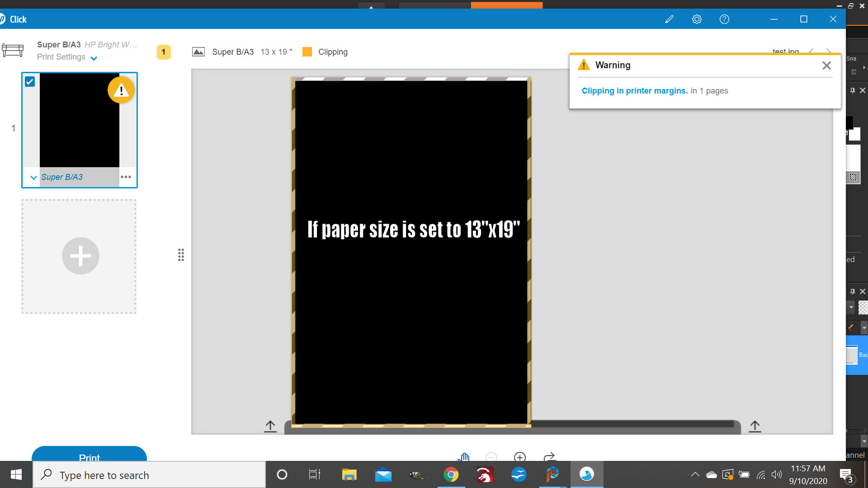
Task: Click the printer icon above Super B/A3
Action: tap(13, 50)
